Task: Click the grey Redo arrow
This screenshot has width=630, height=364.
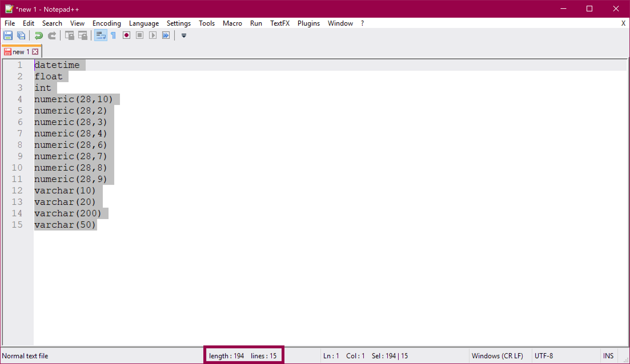Action: (x=52, y=35)
